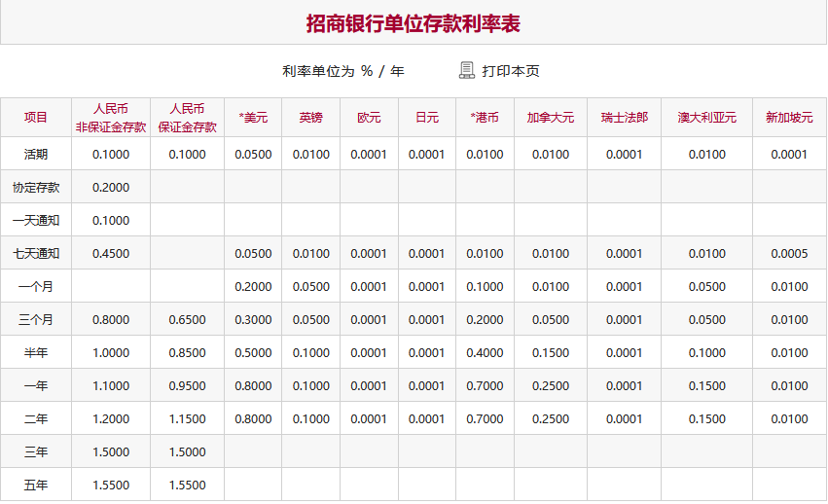Click 0.2000 美元 value in 一个月 row
Screen dimensions: 828x504
point(254,287)
